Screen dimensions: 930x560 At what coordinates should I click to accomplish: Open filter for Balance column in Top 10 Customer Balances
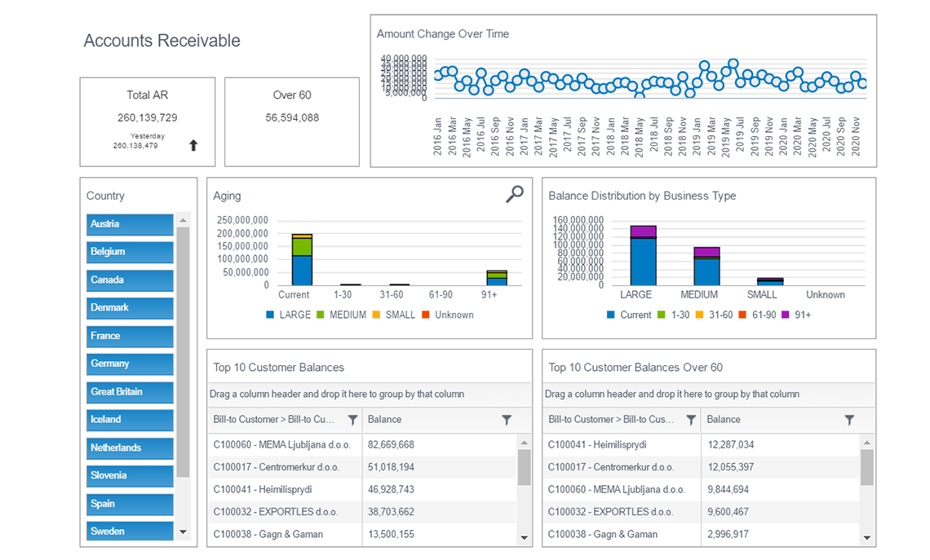pyautogui.click(x=507, y=420)
